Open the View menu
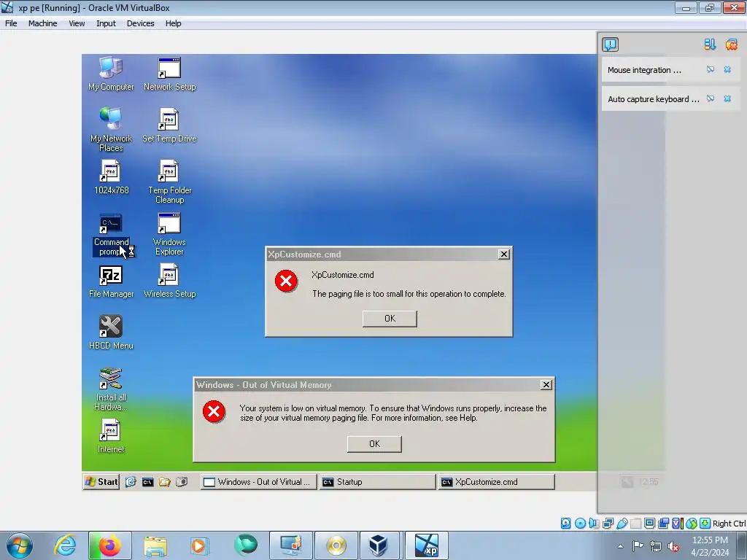 77,23
